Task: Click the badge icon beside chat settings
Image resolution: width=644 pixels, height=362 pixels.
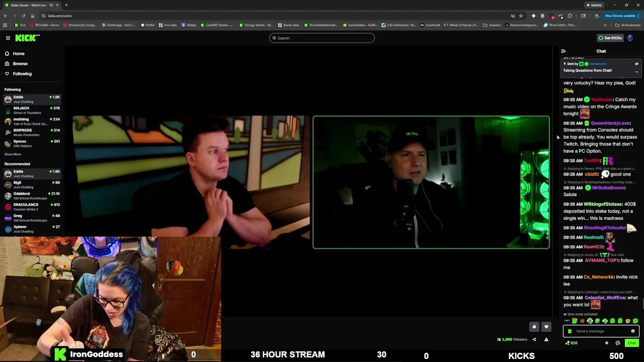Action: (618, 343)
